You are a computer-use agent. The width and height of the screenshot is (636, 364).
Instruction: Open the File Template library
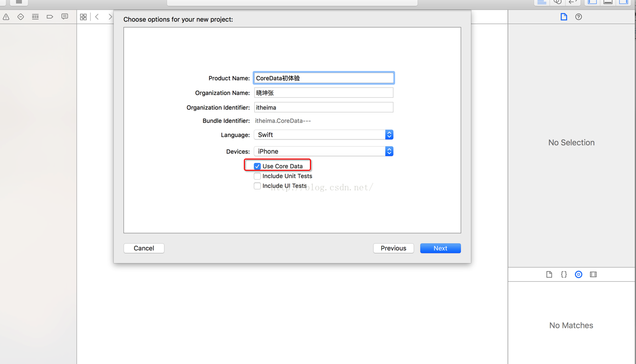(549, 274)
